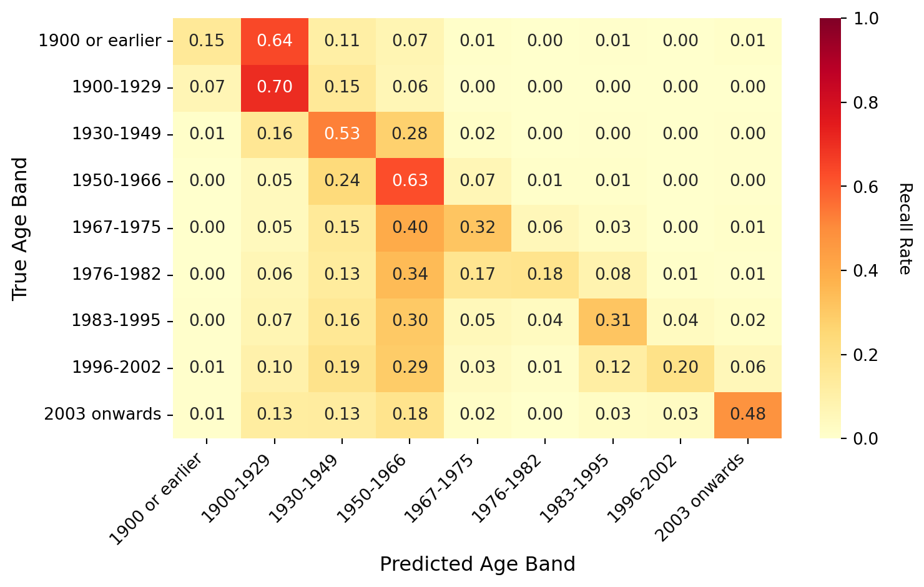Click the 'True Age Band' y-axis title

(x=20, y=229)
